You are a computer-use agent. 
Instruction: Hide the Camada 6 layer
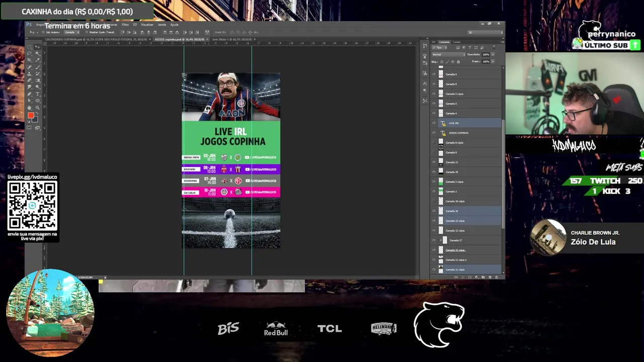point(434,74)
